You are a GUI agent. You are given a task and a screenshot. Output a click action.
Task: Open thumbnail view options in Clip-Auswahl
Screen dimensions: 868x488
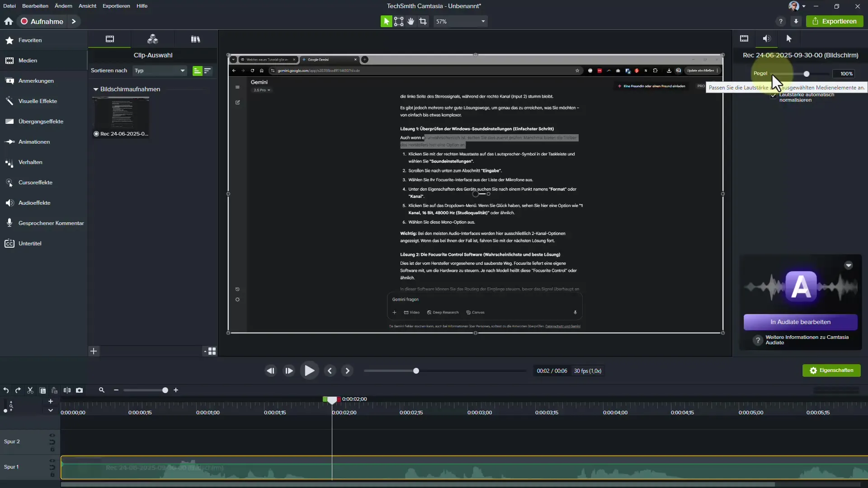point(210,351)
